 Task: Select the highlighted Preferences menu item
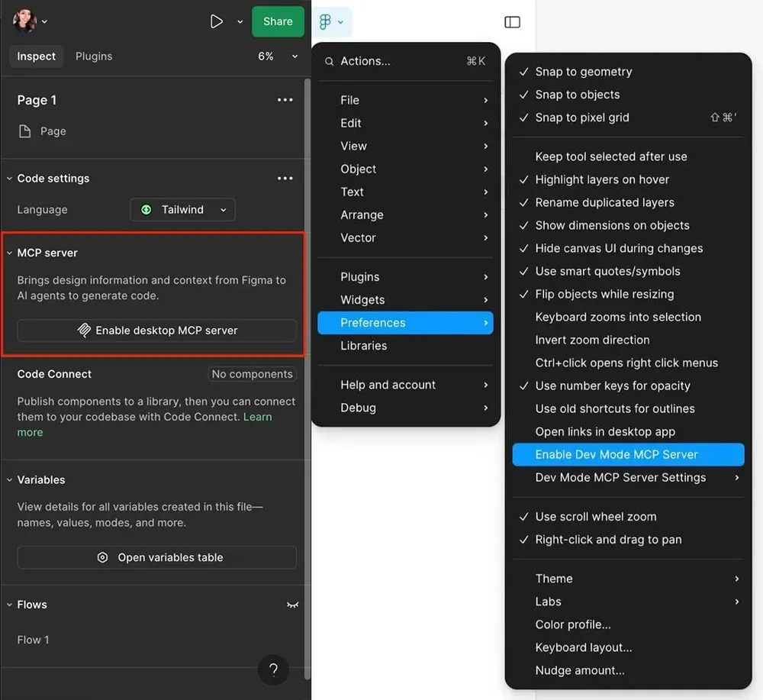(x=405, y=323)
